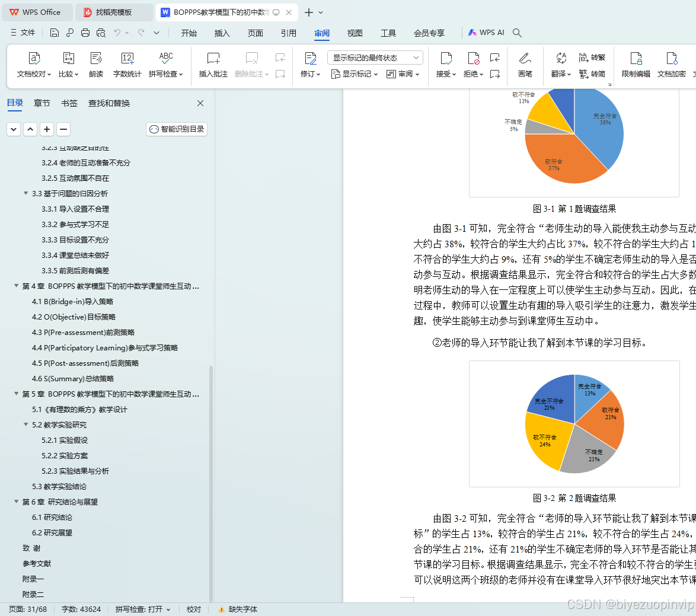Open the 文档校对 document proofreading tool
This screenshot has width=696, height=616.
click(x=34, y=65)
